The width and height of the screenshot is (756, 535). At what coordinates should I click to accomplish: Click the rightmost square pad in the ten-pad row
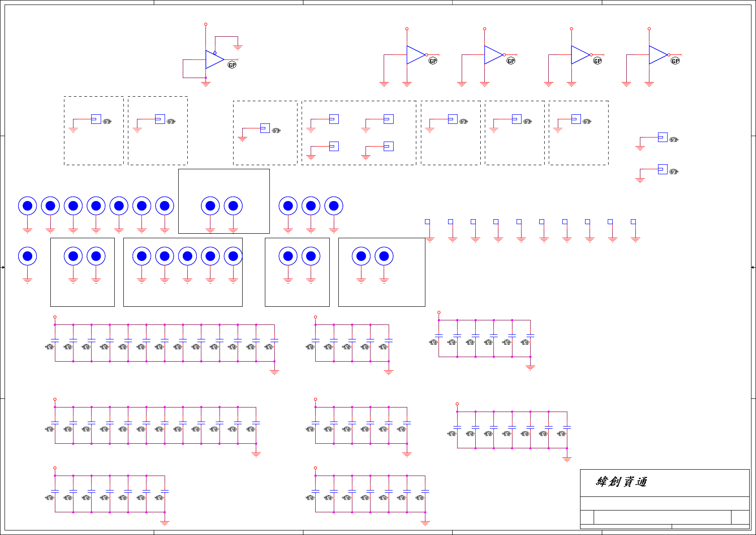pos(633,221)
